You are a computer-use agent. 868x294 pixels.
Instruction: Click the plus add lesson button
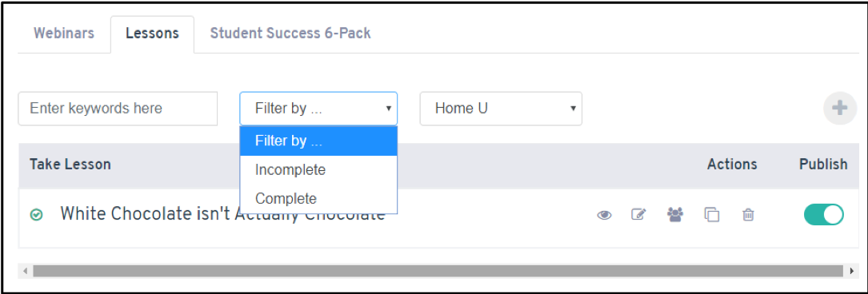point(840,109)
